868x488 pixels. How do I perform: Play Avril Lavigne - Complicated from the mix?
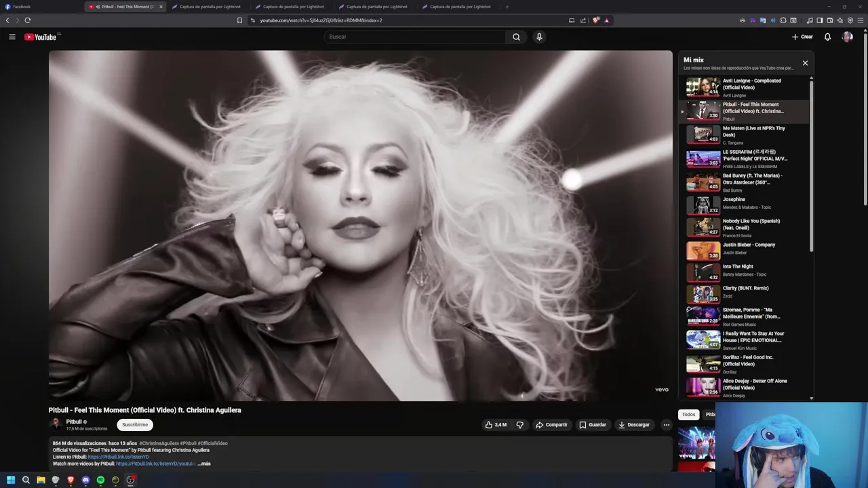tap(745, 87)
